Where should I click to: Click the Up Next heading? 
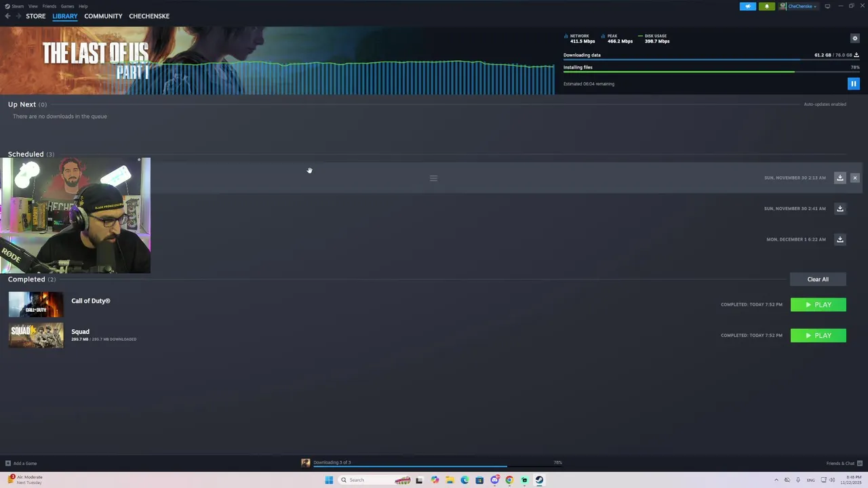click(22, 104)
